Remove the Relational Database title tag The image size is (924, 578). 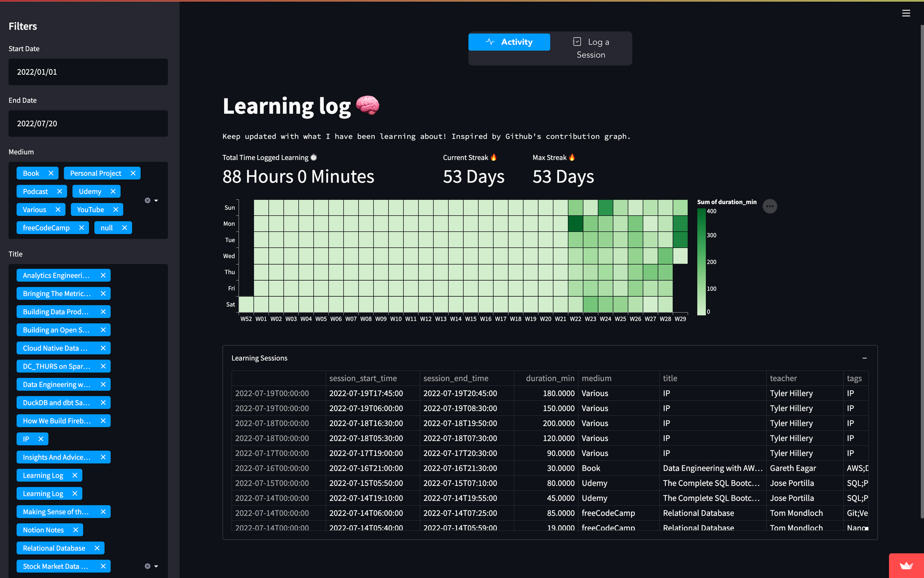(97, 548)
